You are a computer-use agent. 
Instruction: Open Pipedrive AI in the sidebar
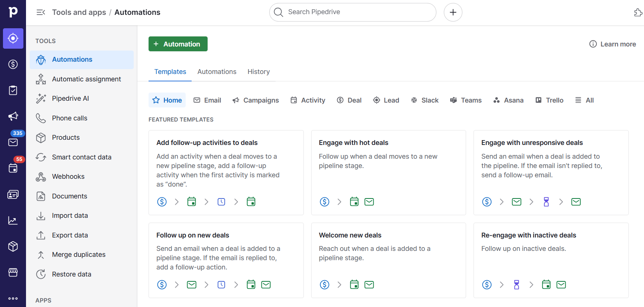82,98
